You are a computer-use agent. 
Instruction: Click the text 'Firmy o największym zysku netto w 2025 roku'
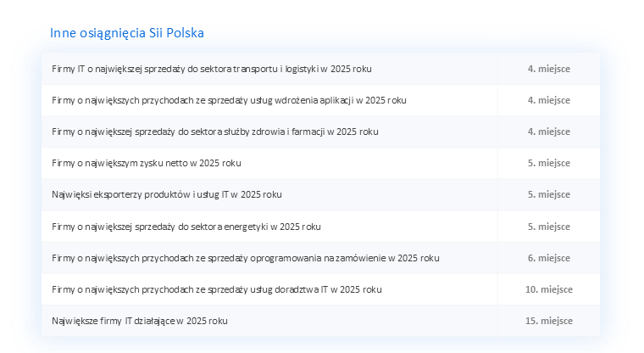pyautogui.click(x=147, y=163)
